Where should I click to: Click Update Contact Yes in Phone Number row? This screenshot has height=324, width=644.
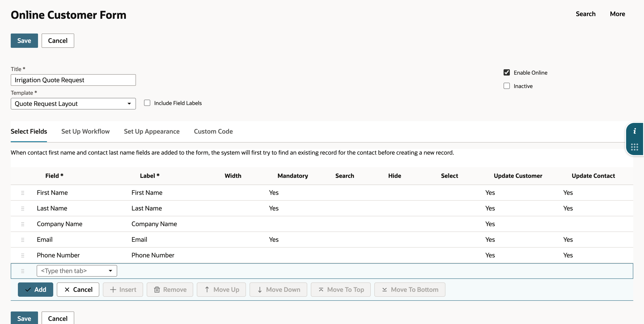[x=568, y=255]
